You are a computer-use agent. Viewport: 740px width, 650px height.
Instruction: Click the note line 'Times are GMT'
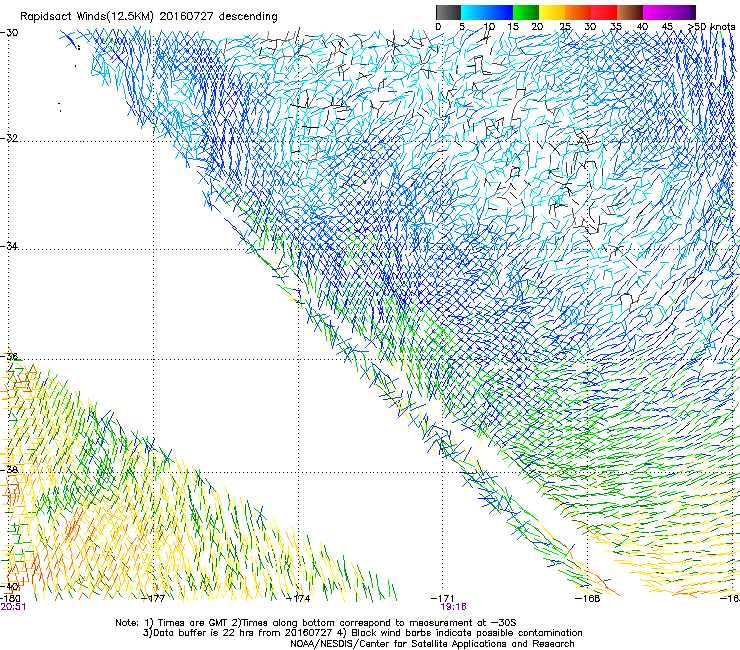[193, 623]
